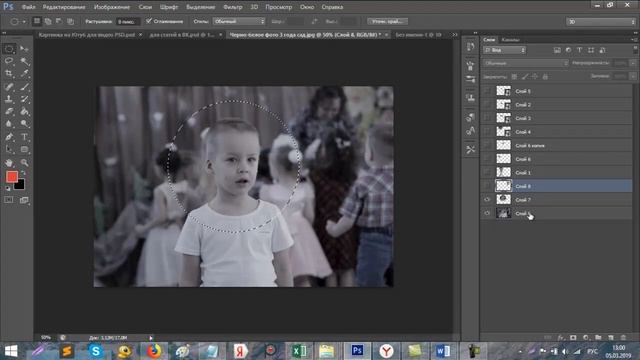This screenshot has height=360, width=640.
Task: Show layer Слой 4 via visibility box
Action: [487, 131]
